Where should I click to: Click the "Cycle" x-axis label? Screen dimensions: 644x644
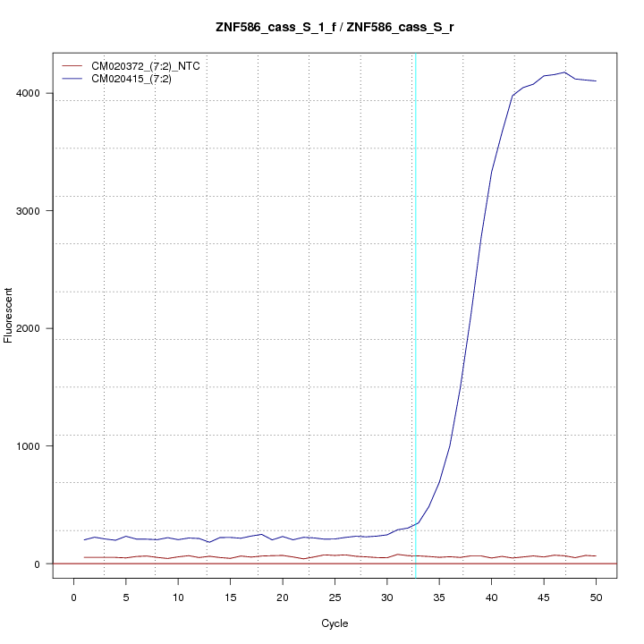(x=334, y=623)
